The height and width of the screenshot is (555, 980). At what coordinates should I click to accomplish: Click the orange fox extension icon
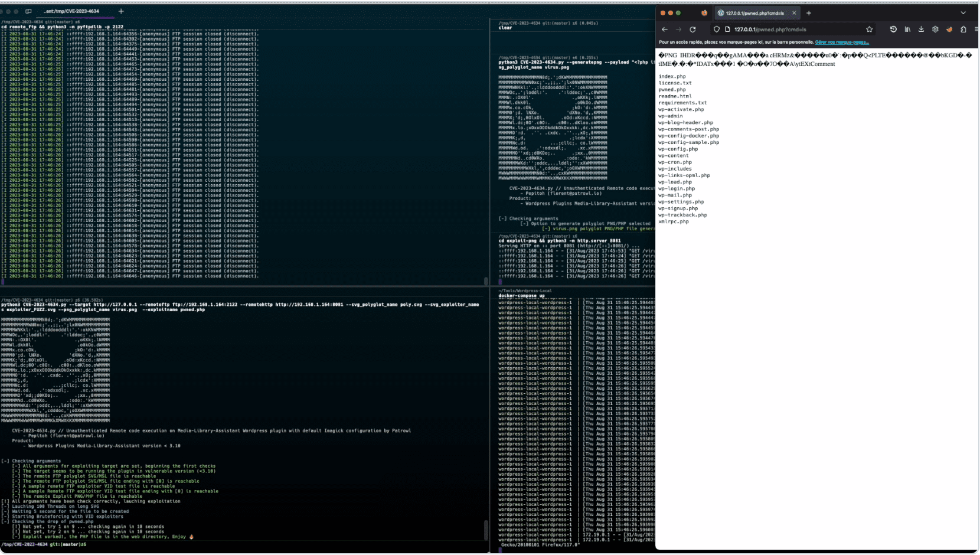(x=949, y=29)
